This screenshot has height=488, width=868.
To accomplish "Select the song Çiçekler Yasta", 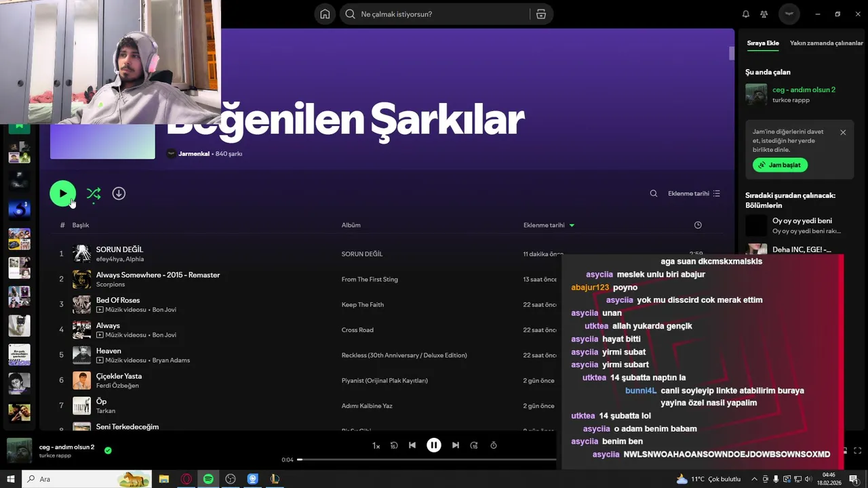I will coord(119,376).
